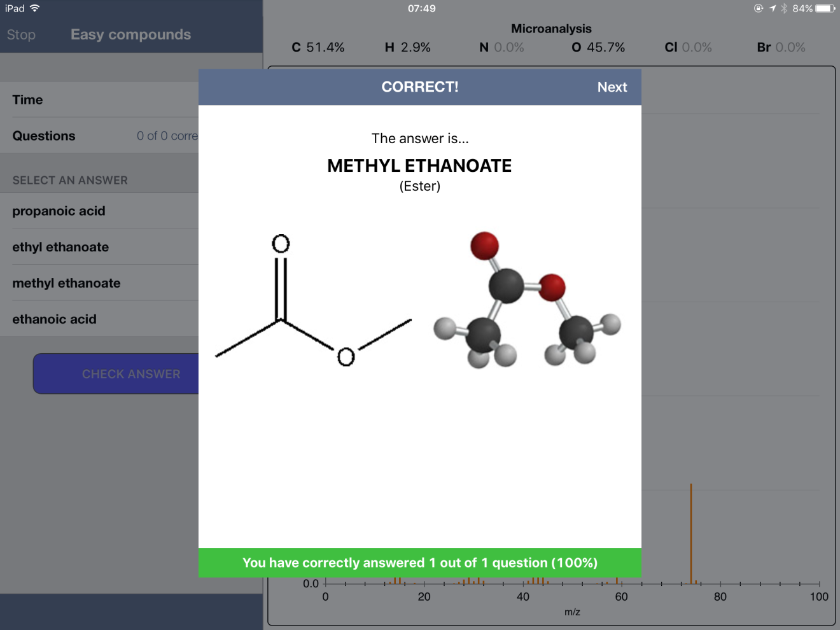The image size is (840, 630).
Task: Tap the Next button in dialog
Action: 612,87
